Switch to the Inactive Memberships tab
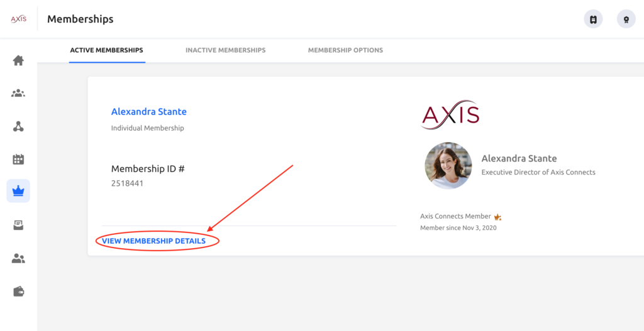644x331 pixels. coord(225,50)
